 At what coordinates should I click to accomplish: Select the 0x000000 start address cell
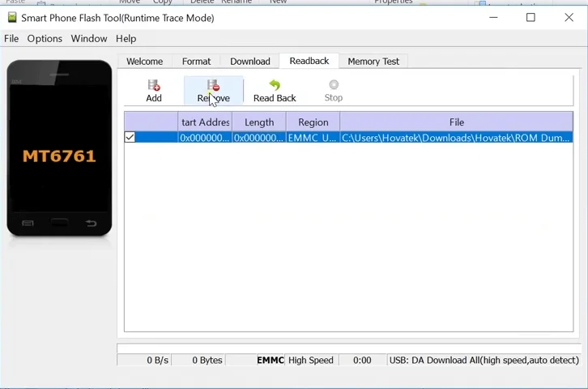(x=205, y=138)
